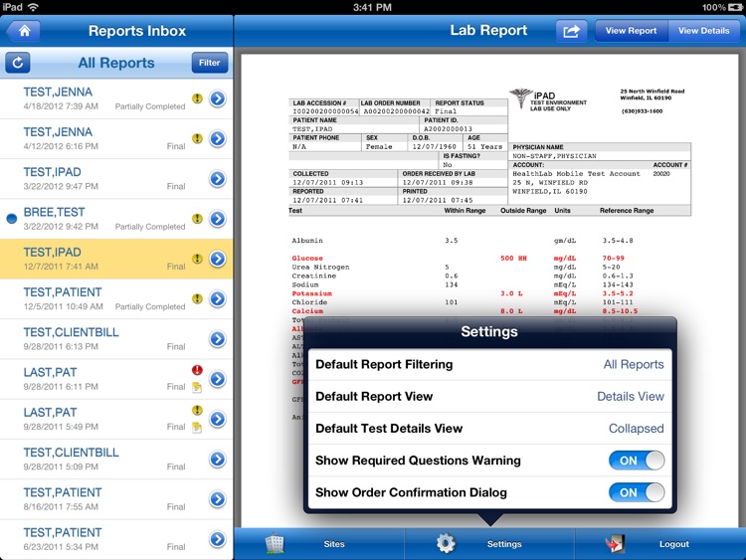This screenshot has width=746, height=560.
Task: Tap the Glucose result in lab report
Action: [513, 258]
